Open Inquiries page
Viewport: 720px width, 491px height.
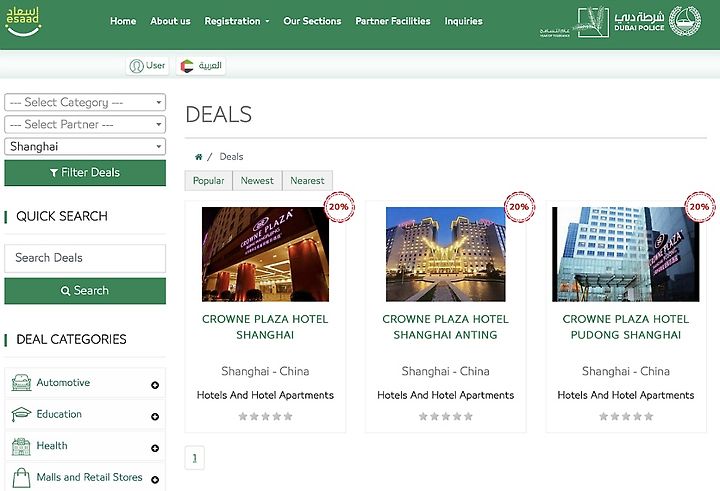463,21
